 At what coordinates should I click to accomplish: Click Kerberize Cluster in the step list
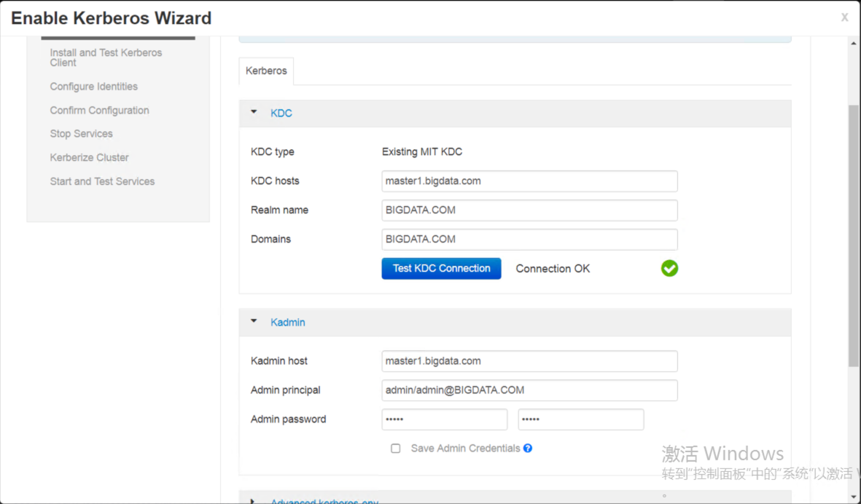(x=89, y=157)
